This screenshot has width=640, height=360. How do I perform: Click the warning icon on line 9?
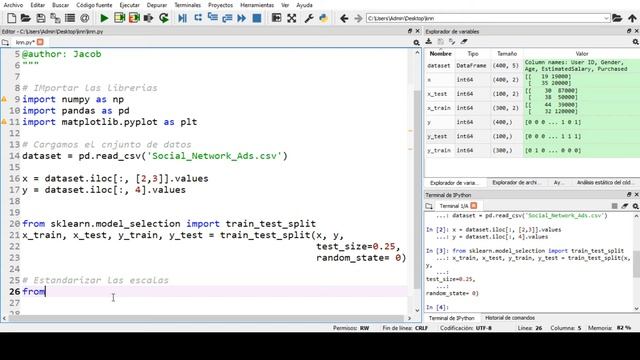click(4, 99)
